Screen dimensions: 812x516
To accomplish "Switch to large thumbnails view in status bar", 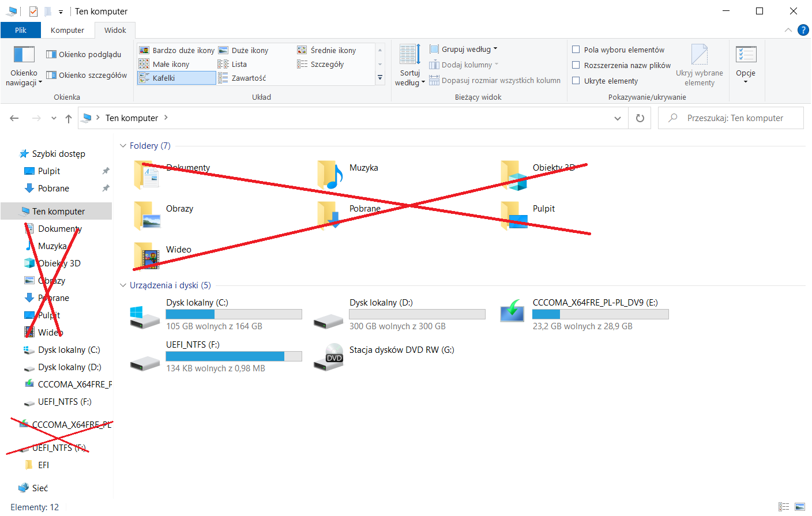I will [800, 507].
